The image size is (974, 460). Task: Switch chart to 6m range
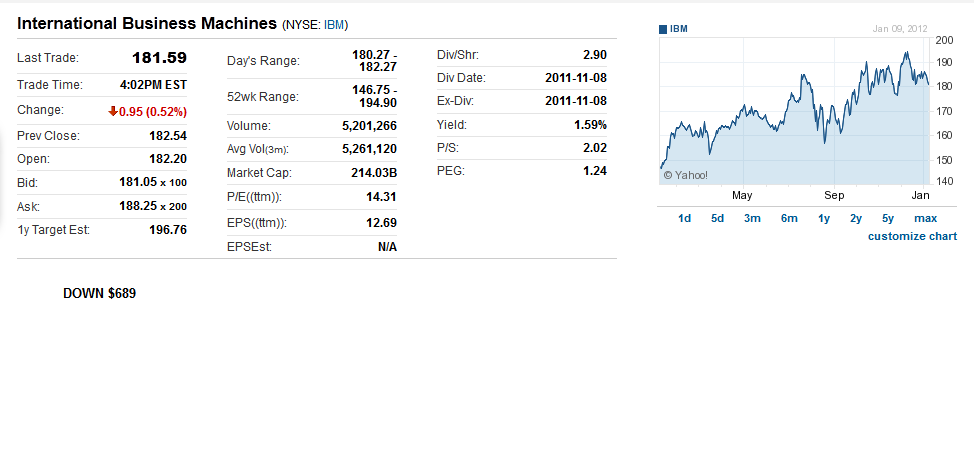coord(789,218)
